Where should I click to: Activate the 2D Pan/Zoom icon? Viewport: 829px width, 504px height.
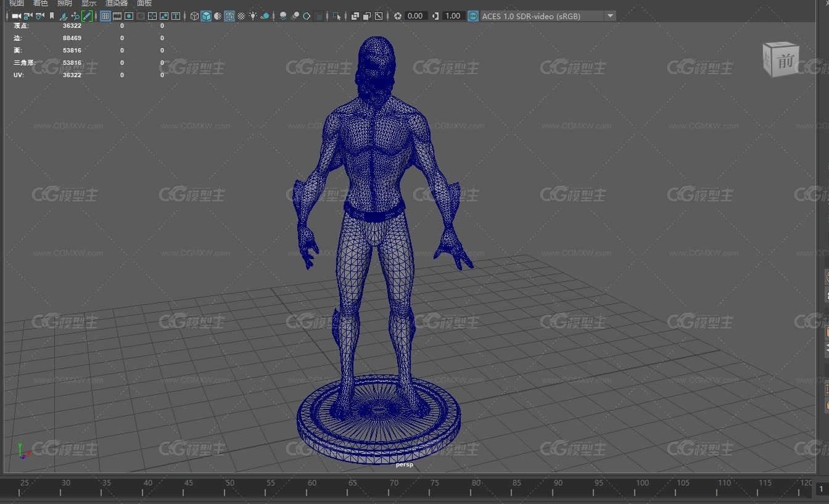click(75, 16)
